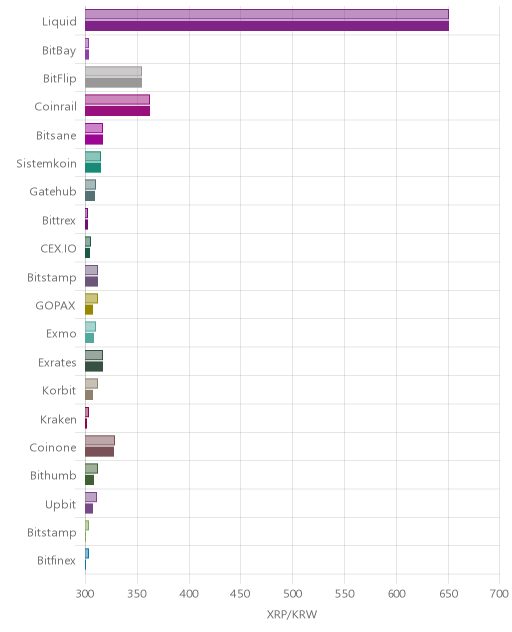
Task: Click the XRP/KRW axis title
Action: [292, 614]
